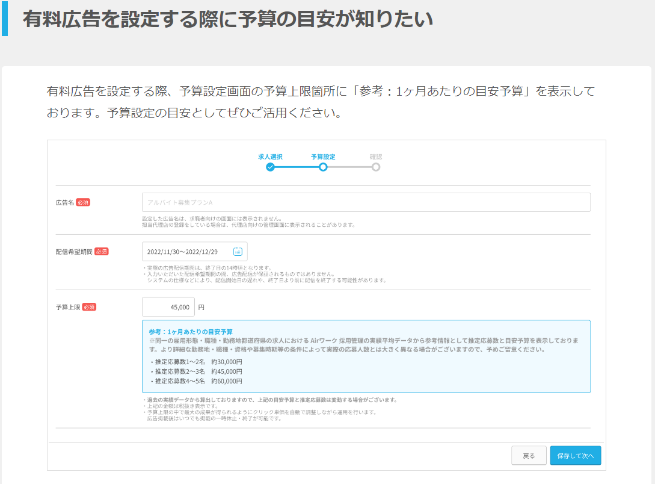Click the 必須 badge beside 広告名
This screenshot has height=484, width=655.
(x=83, y=202)
